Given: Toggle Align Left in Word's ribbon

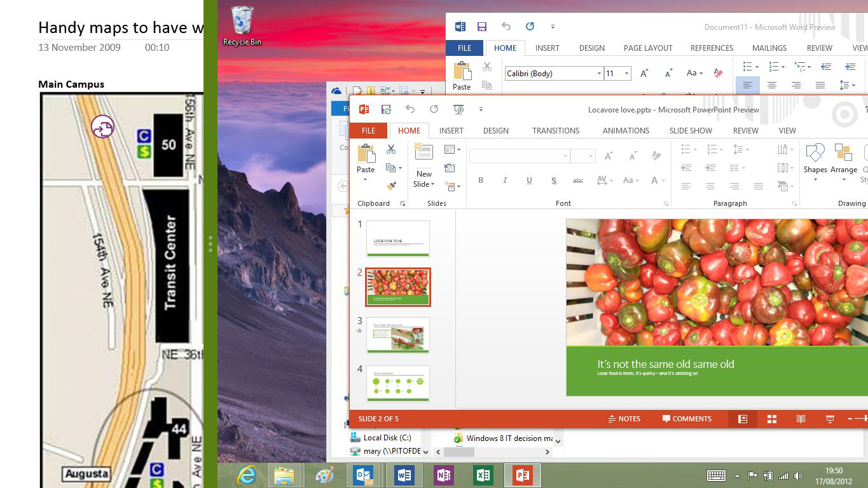Looking at the screenshot, I should (x=748, y=85).
